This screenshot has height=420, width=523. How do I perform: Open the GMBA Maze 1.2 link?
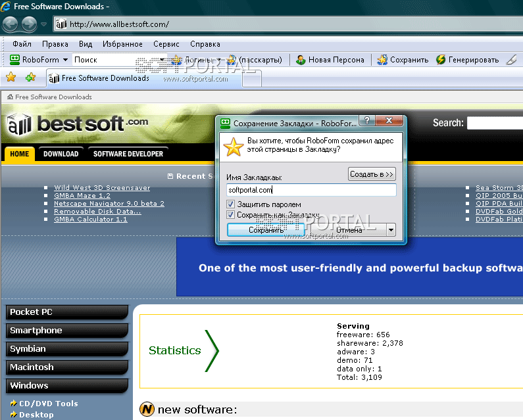(x=82, y=196)
